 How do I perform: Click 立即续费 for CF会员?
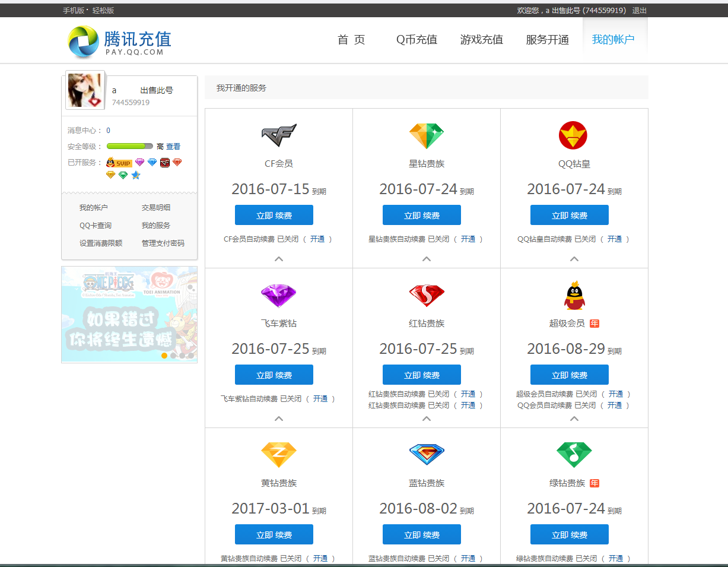click(x=274, y=215)
